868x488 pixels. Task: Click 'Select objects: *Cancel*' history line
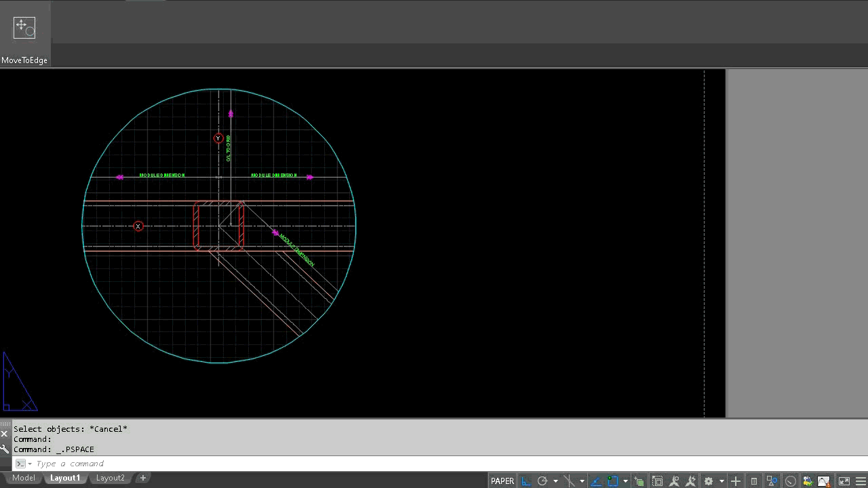click(71, 428)
